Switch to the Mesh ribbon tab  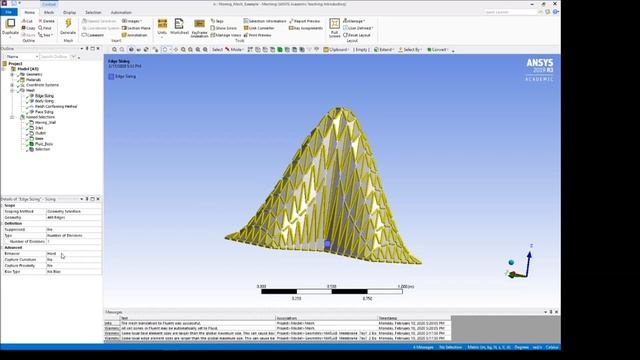point(49,12)
